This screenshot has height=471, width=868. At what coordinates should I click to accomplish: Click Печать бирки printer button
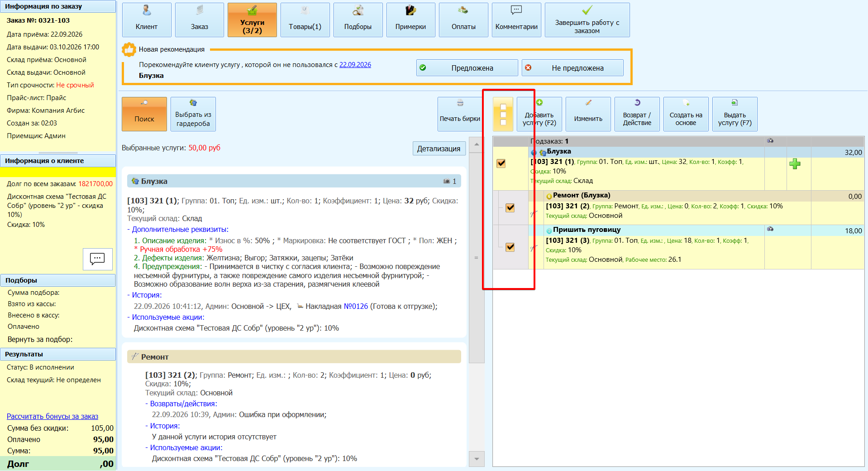460,114
